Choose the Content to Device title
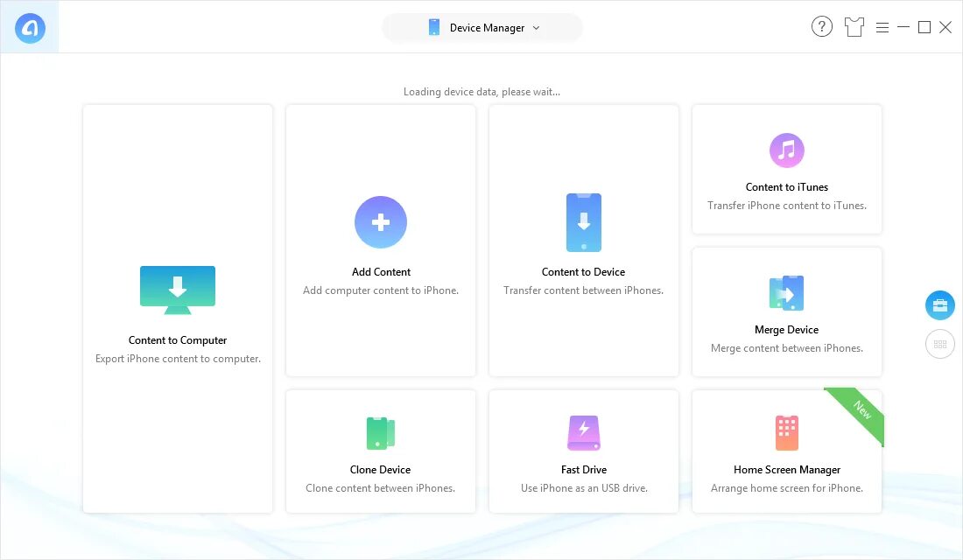The image size is (963, 560). click(583, 272)
